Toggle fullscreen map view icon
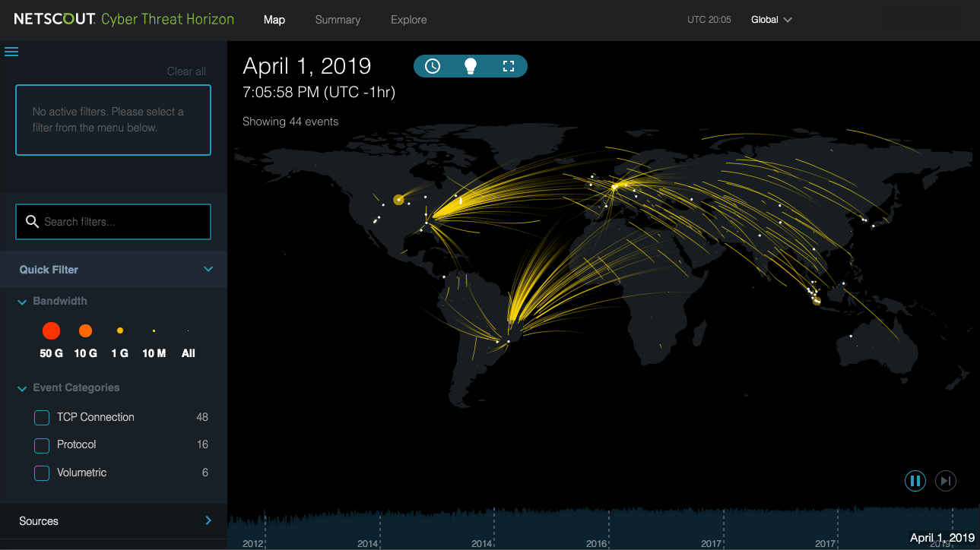Image resolution: width=980 pixels, height=550 pixels. coord(509,66)
